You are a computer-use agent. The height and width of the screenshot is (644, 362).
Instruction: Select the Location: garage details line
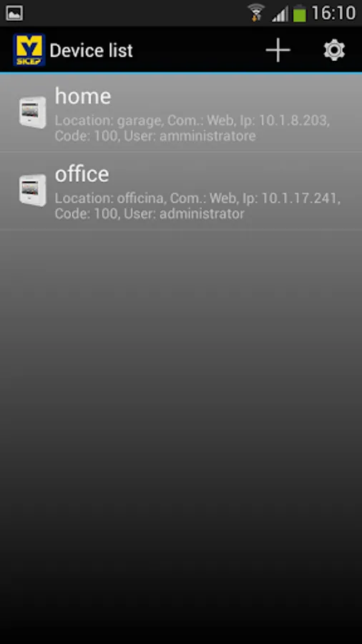point(192,121)
